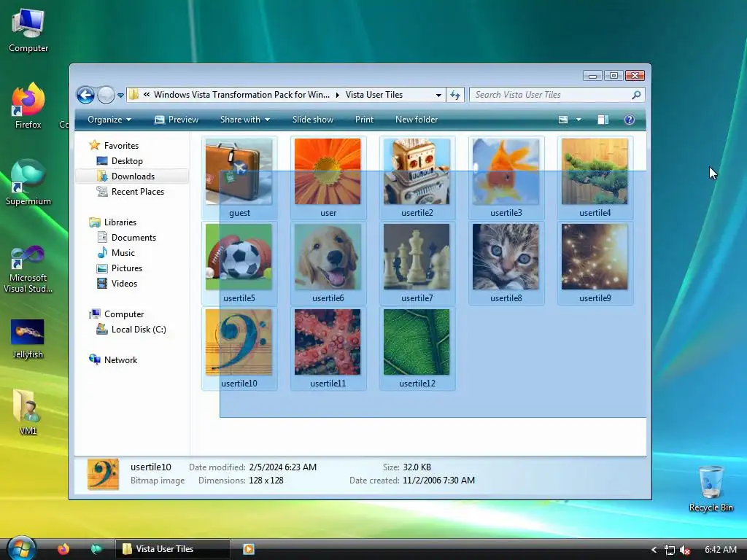Open Desktop in the navigation pane
Viewport: 747px width, 560px height.
point(127,161)
